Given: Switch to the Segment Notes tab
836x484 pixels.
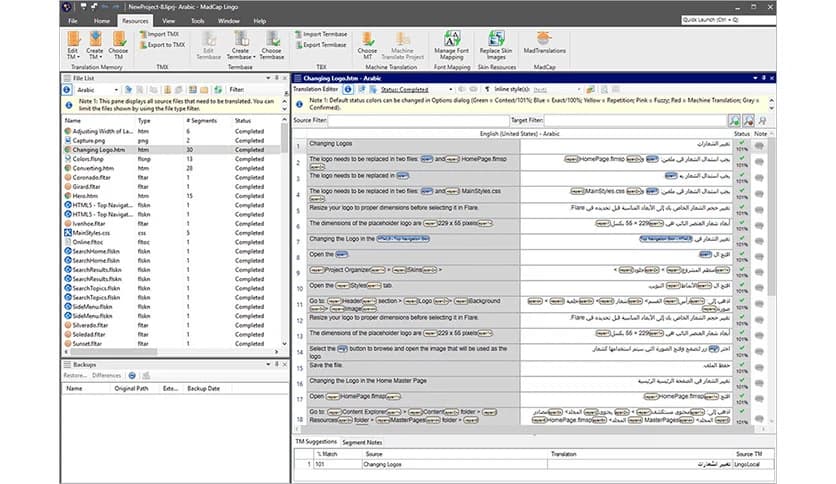Looking at the screenshot, I should tap(362, 441).
